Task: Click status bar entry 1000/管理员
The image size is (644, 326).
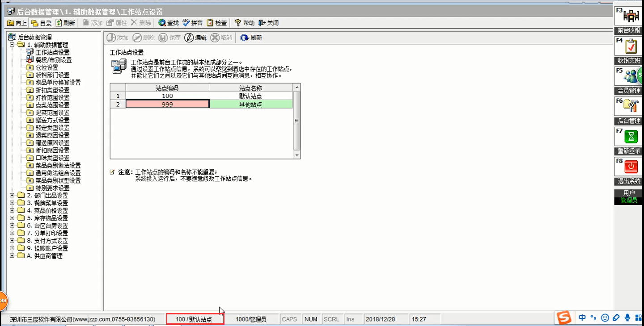Action: [x=251, y=319]
